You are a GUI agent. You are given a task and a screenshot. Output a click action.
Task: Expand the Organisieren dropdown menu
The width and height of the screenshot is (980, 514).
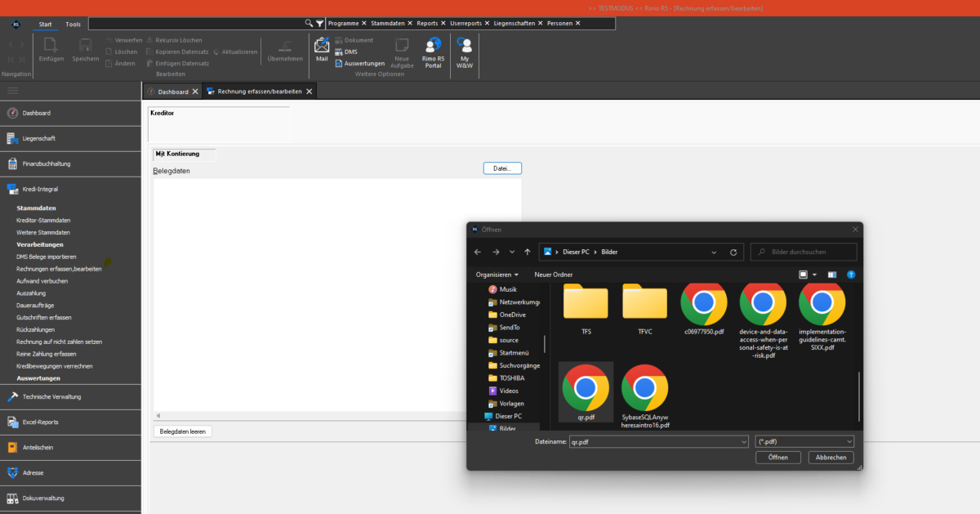point(497,275)
